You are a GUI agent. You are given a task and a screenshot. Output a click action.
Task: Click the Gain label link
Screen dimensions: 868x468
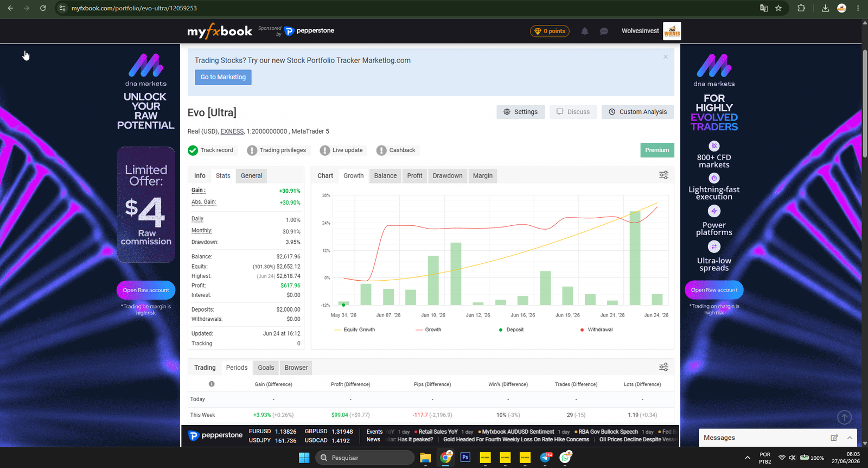[198, 191]
